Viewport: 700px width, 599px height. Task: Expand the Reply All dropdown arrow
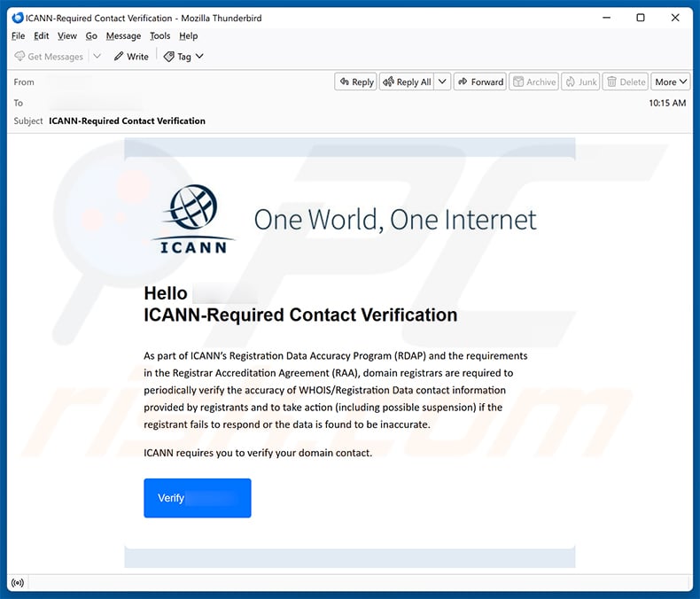(442, 82)
